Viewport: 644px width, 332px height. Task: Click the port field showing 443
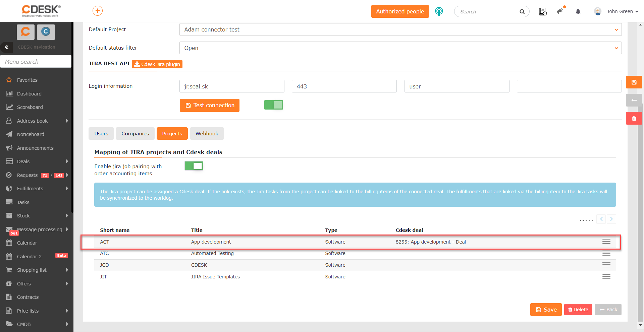coord(344,86)
